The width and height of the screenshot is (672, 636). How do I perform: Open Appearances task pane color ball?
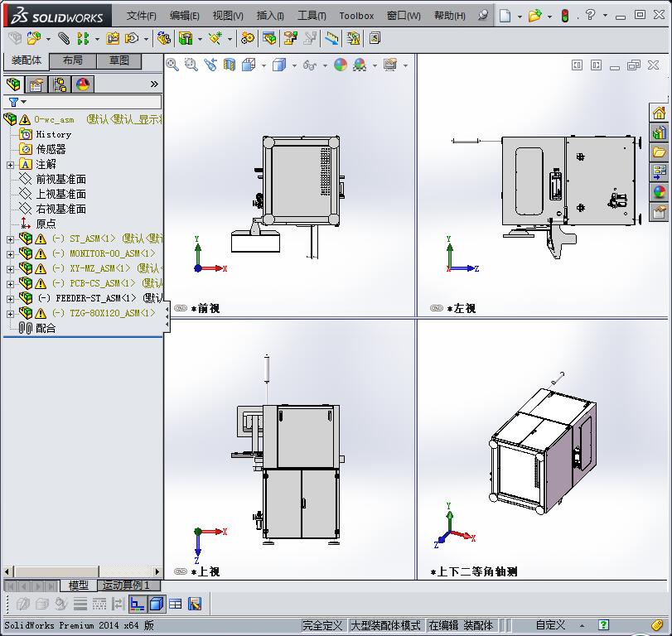coord(659,192)
